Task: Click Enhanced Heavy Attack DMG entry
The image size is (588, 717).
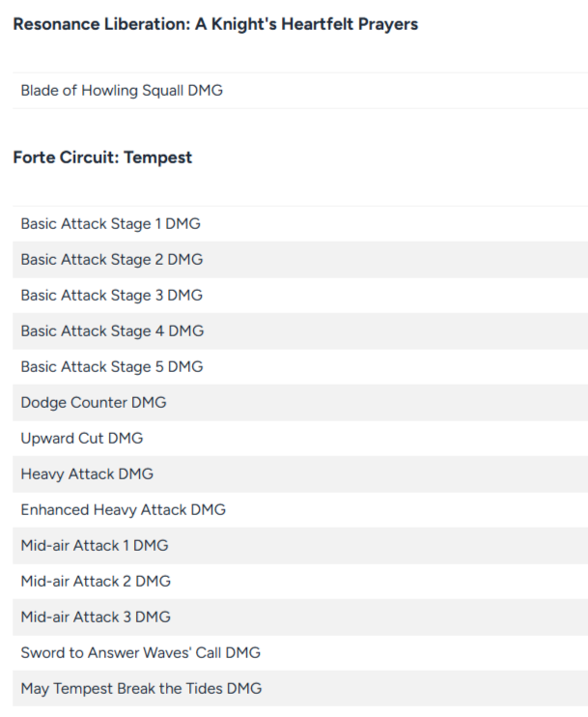Action: (x=123, y=510)
